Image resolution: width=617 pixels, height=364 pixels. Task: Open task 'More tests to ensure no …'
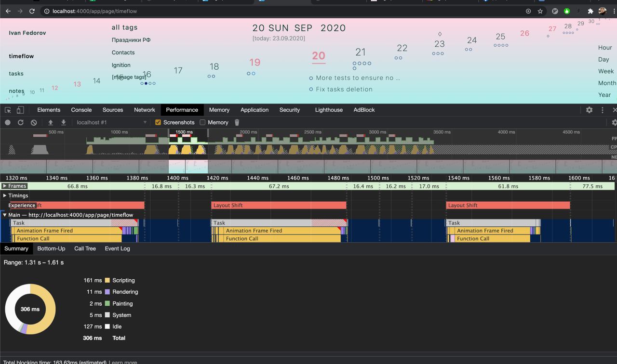(358, 78)
